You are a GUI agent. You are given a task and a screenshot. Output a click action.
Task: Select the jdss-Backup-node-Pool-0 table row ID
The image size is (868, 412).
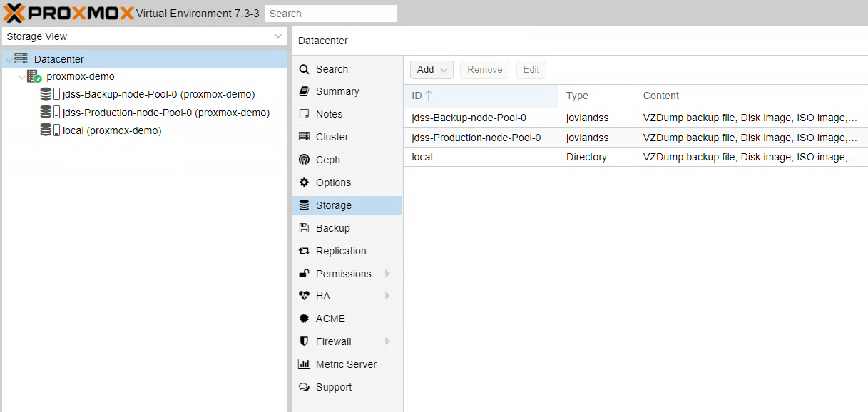(469, 118)
